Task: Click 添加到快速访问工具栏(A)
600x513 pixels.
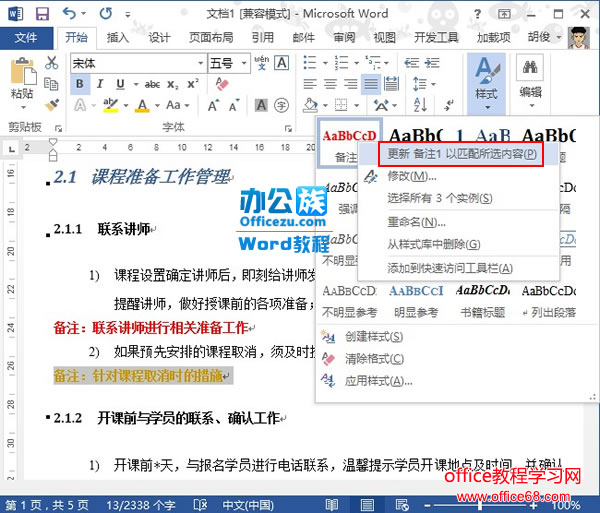Action: [x=450, y=268]
